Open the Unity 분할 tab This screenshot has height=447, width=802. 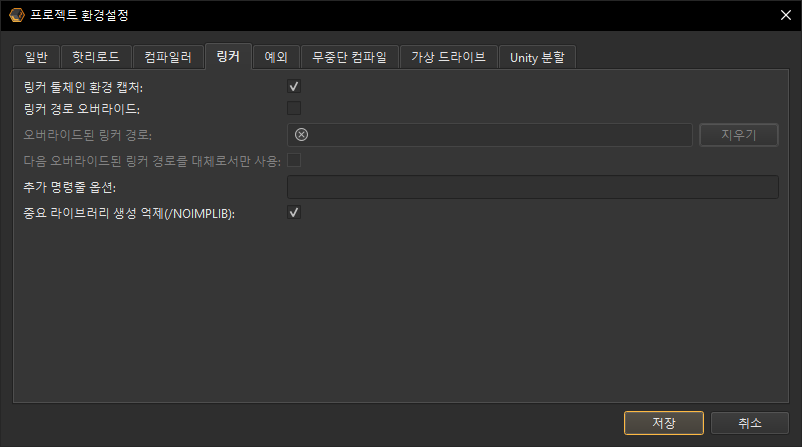tap(537, 57)
